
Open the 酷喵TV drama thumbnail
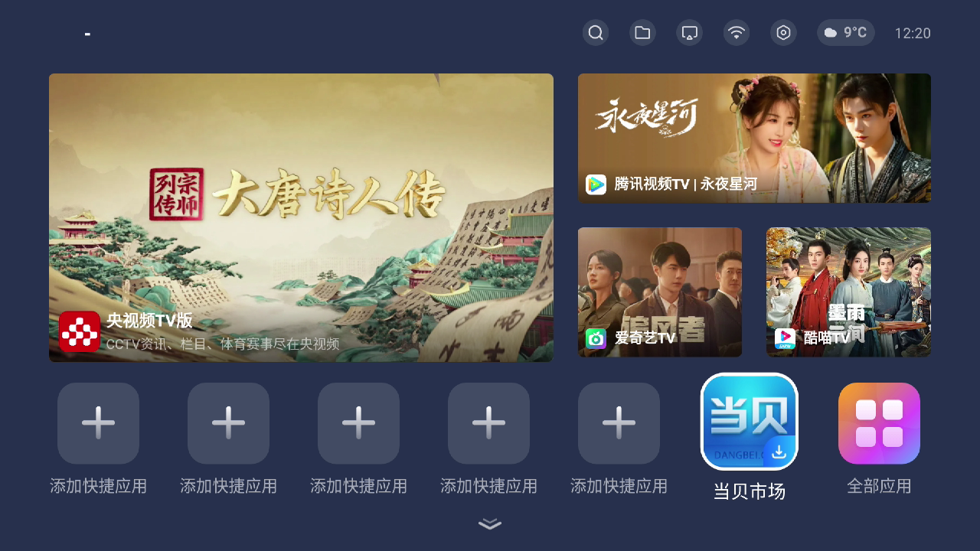848,292
